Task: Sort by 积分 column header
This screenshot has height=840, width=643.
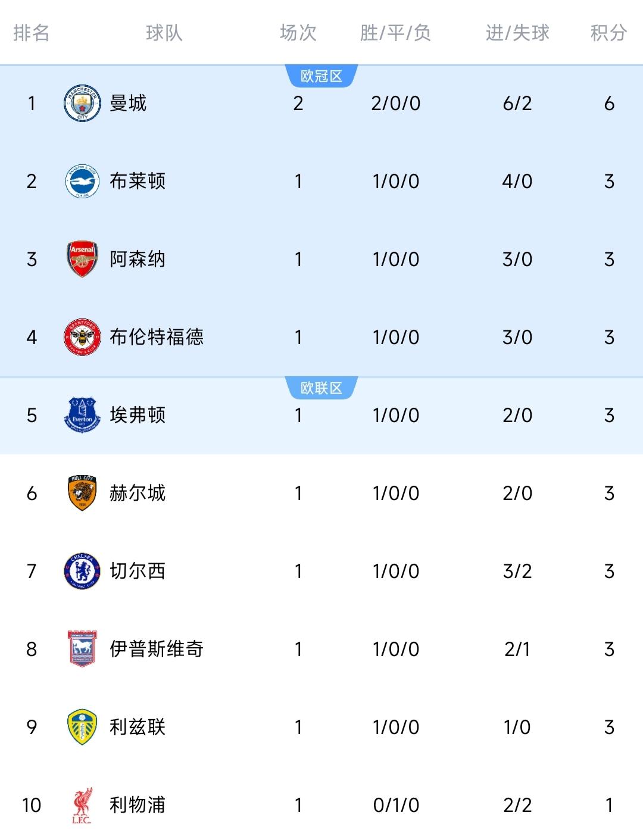Action: (x=608, y=32)
